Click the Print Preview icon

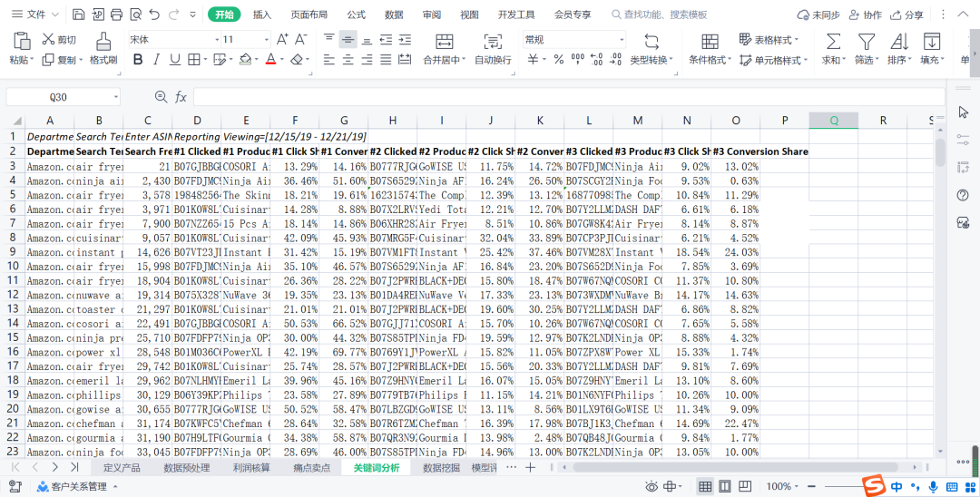coord(135,15)
